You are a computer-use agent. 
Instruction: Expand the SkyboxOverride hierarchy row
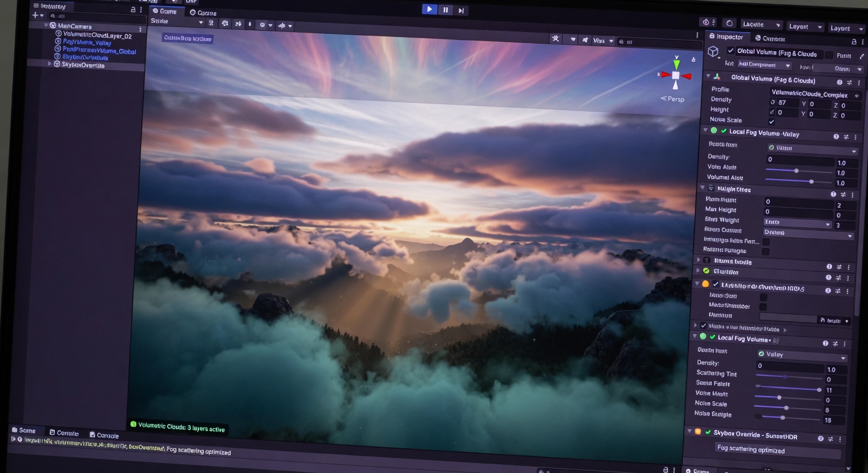pyautogui.click(x=50, y=63)
